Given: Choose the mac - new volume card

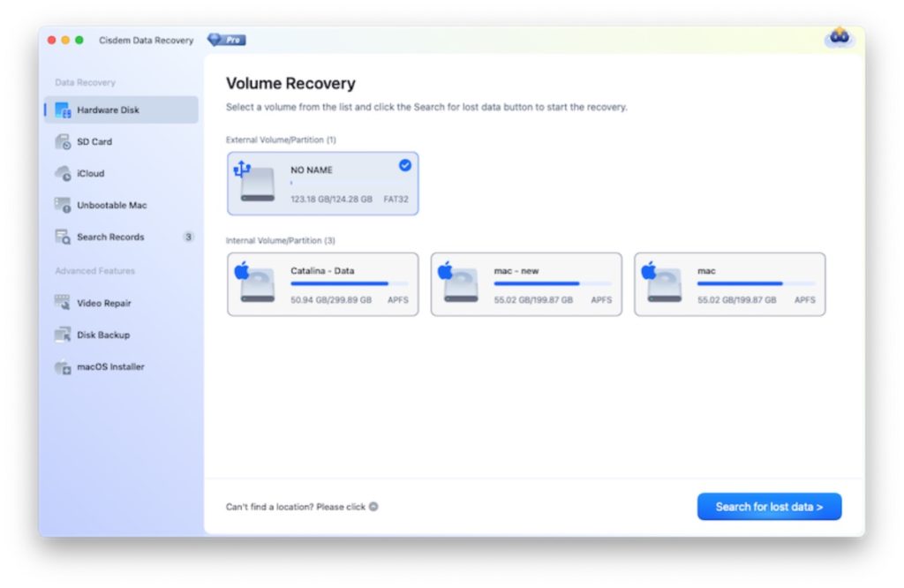Looking at the screenshot, I should (x=526, y=284).
